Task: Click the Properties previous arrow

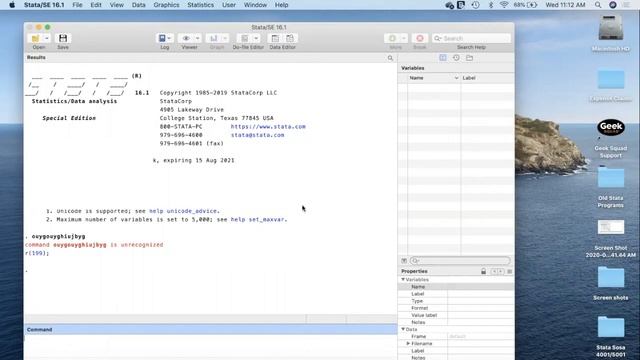Action: pyautogui.click(x=493, y=271)
